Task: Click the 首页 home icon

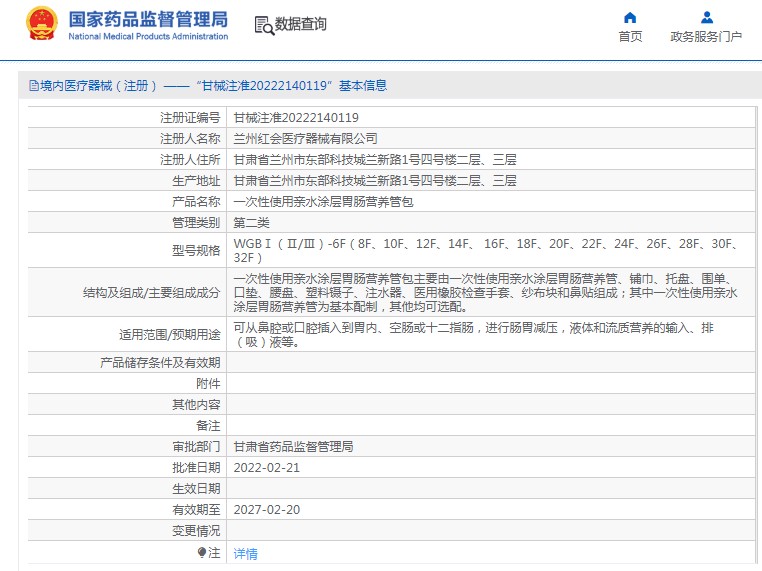Action: pyautogui.click(x=630, y=18)
